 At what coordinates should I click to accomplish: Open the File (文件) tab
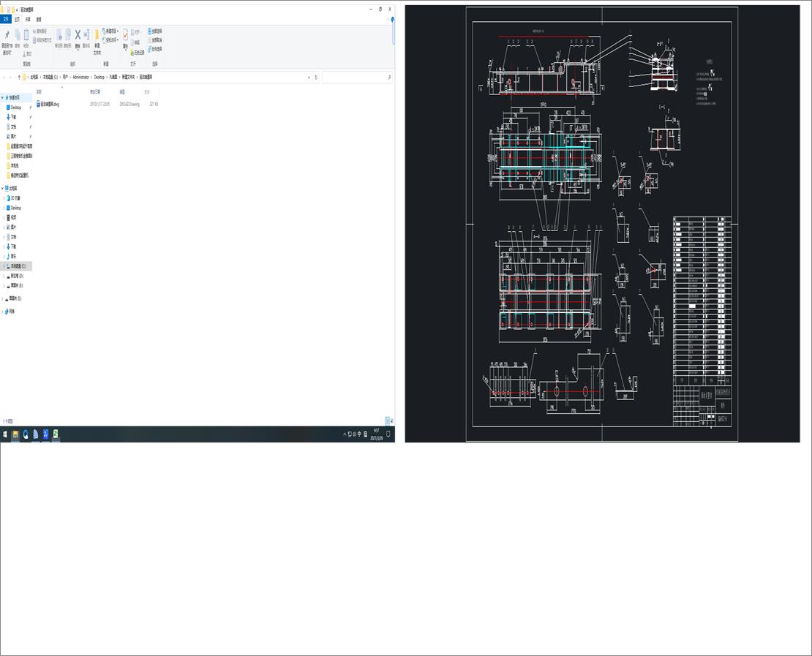(6, 19)
